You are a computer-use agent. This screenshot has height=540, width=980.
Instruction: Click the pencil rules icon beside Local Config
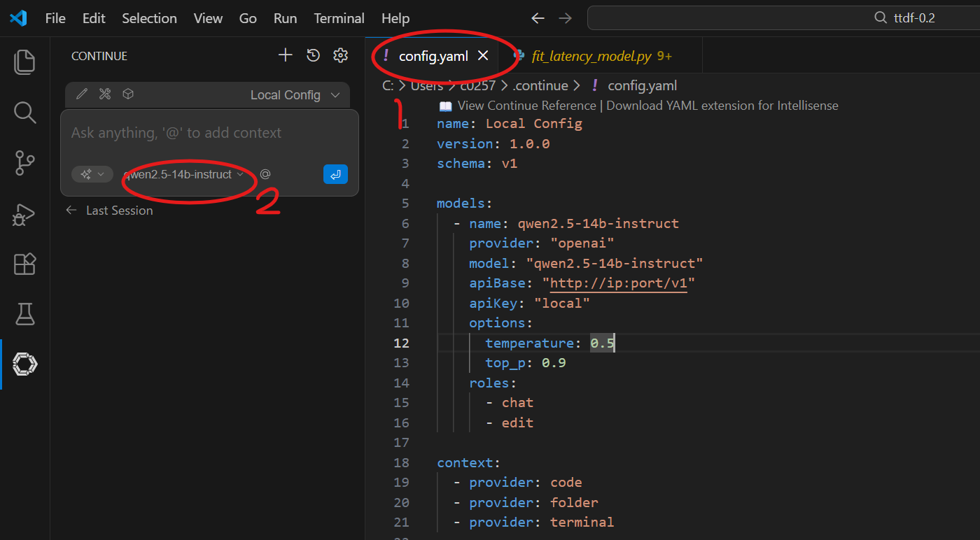(82, 94)
